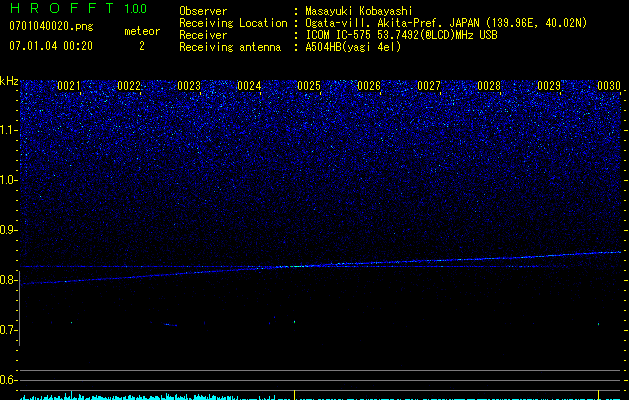629x400 pixels.
Task: Select the 0027 time marker
Action: click(429, 86)
